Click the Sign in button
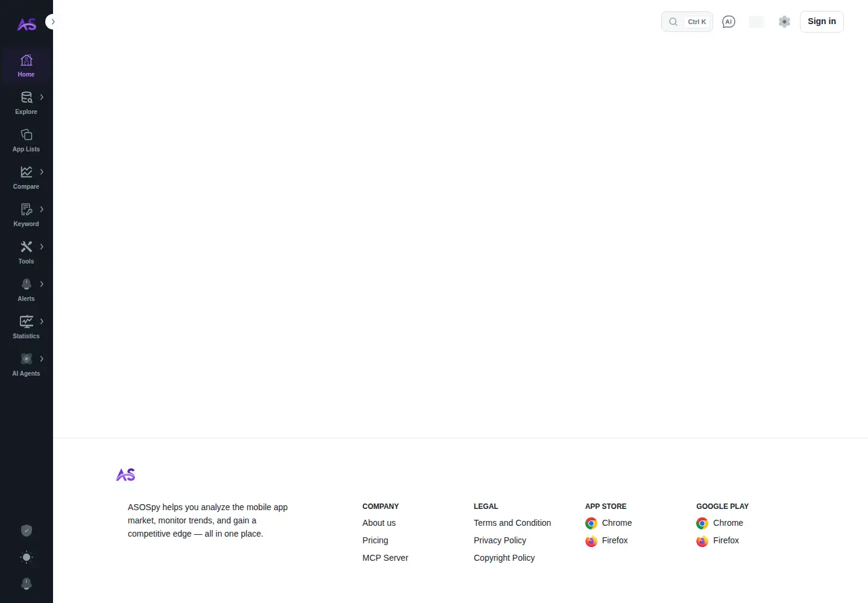The width and height of the screenshot is (868, 603). [x=822, y=22]
